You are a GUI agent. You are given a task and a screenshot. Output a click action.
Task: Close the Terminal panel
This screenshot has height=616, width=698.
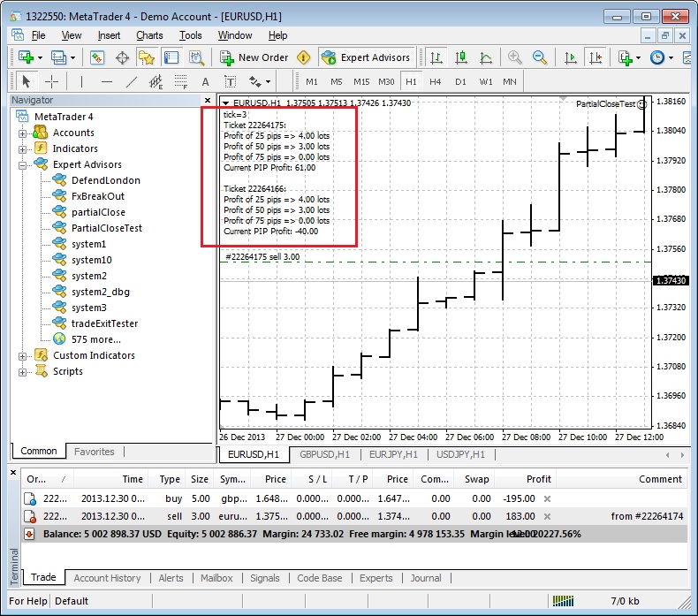point(13,472)
